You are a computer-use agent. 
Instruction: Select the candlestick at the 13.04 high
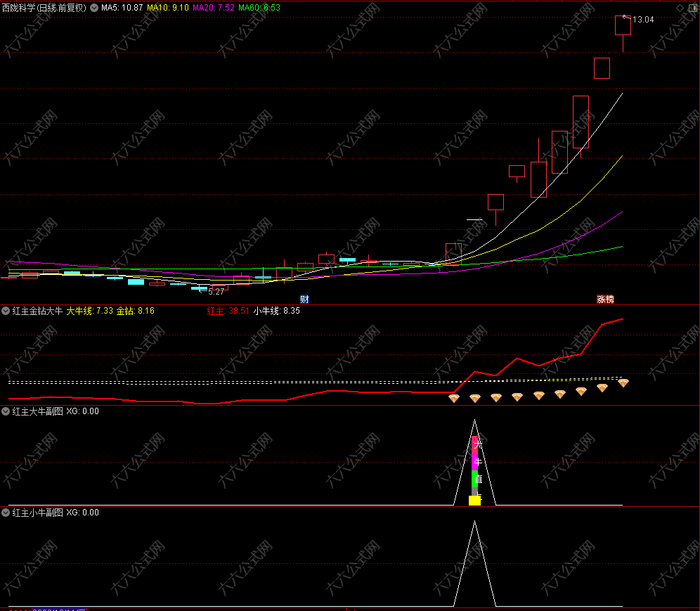coord(623,25)
